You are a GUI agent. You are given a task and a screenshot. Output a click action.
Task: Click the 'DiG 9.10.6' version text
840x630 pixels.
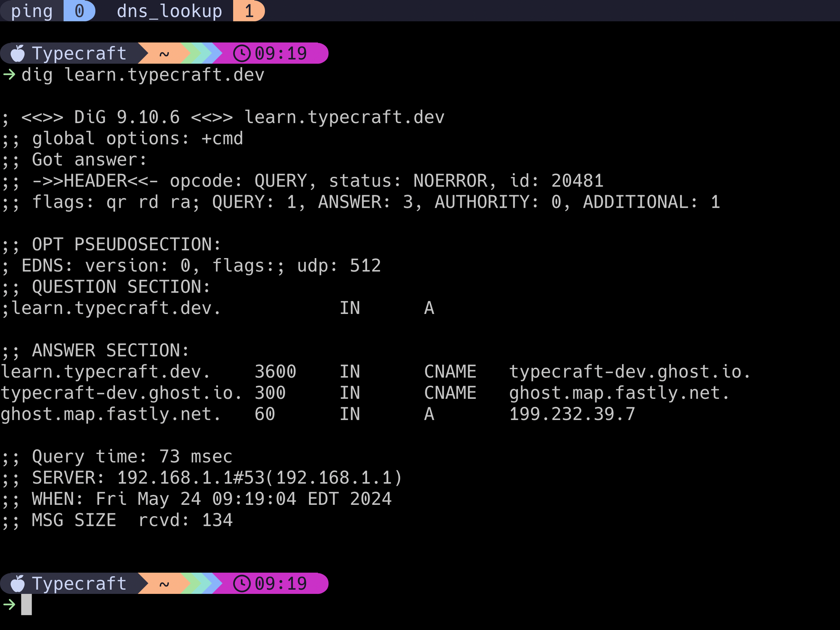[x=127, y=117]
